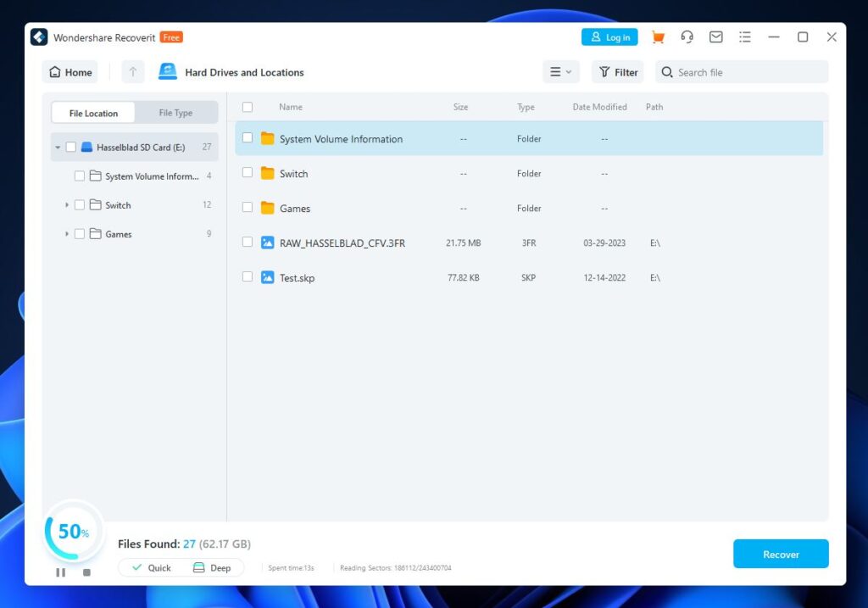The image size is (868, 608).
Task: Select the File Location tab
Action: (x=93, y=113)
